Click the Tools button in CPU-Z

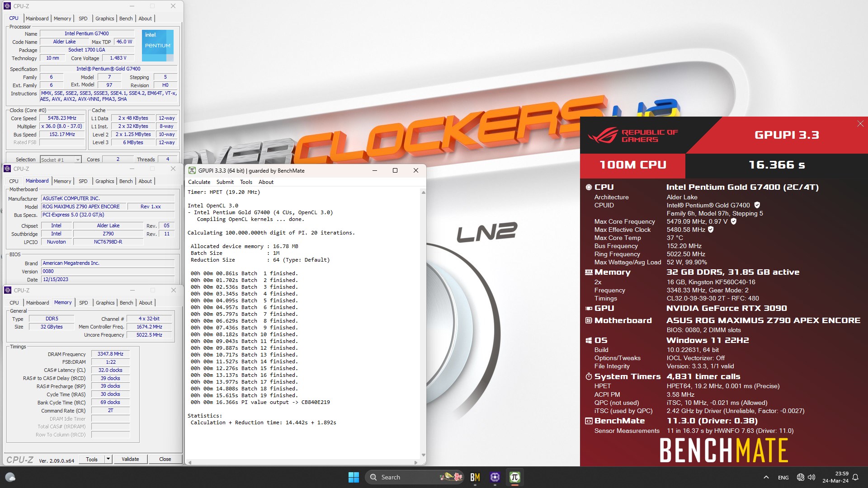pyautogui.click(x=92, y=459)
